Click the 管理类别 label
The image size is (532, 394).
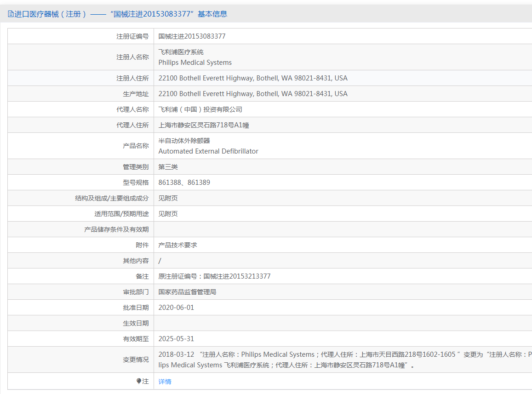click(x=136, y=167)
